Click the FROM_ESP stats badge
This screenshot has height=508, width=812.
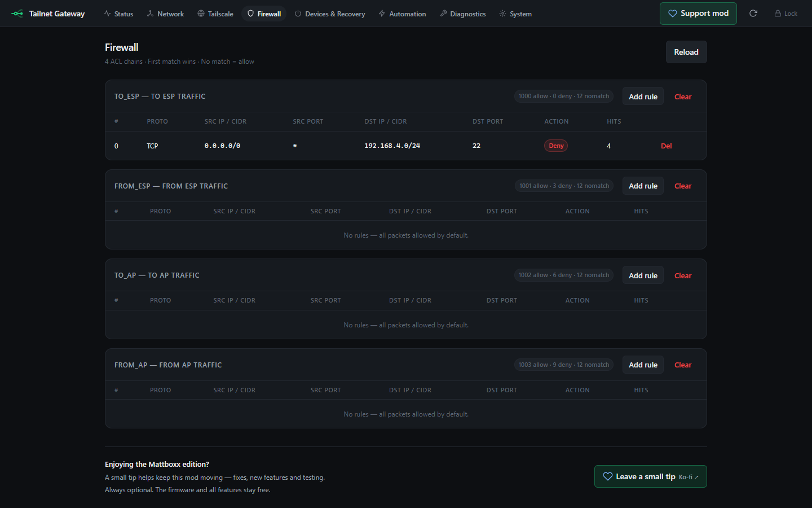coord(564,186)
